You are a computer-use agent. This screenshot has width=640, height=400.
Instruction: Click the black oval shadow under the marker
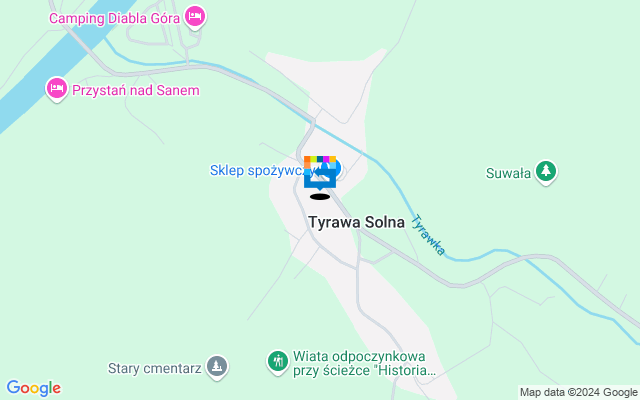320,197
